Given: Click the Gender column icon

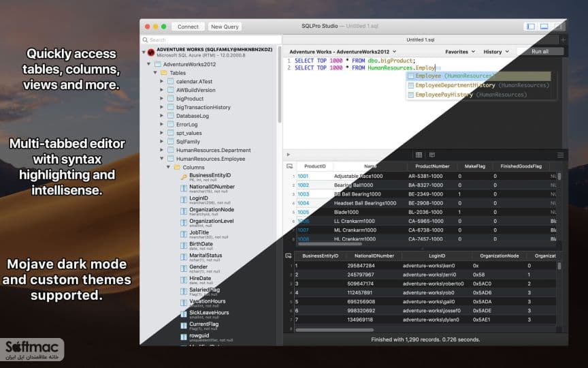Looking at the screenshot, I should click(184, 269).
